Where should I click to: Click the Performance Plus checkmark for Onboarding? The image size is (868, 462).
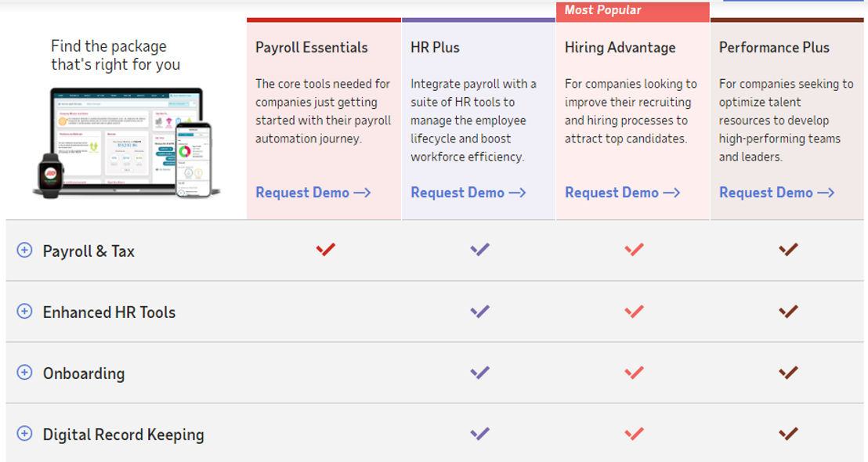(x=788, y=373)
